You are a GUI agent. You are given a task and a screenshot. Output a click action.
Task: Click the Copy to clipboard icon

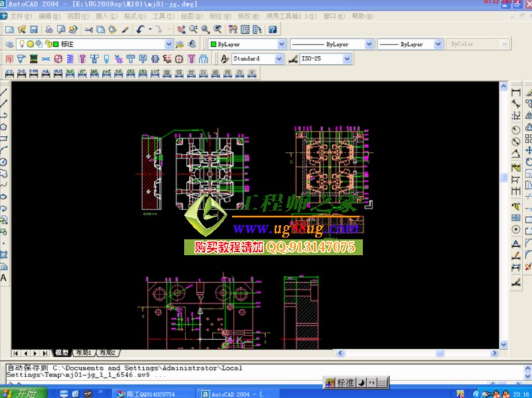[101, 30]
